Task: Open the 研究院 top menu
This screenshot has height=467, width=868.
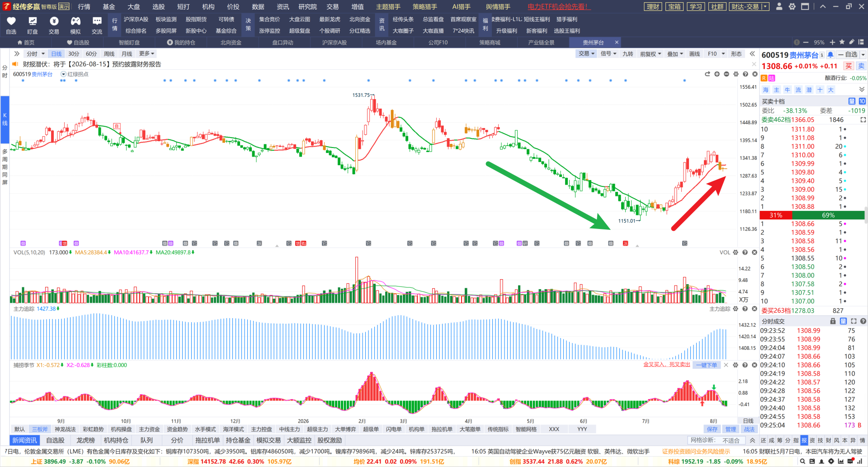Action: 307,6
